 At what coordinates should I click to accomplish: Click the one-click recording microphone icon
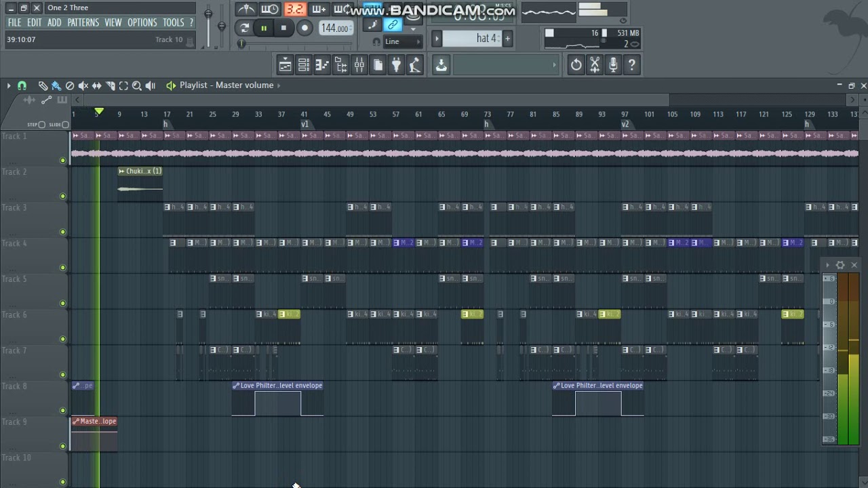pos(613,65)
